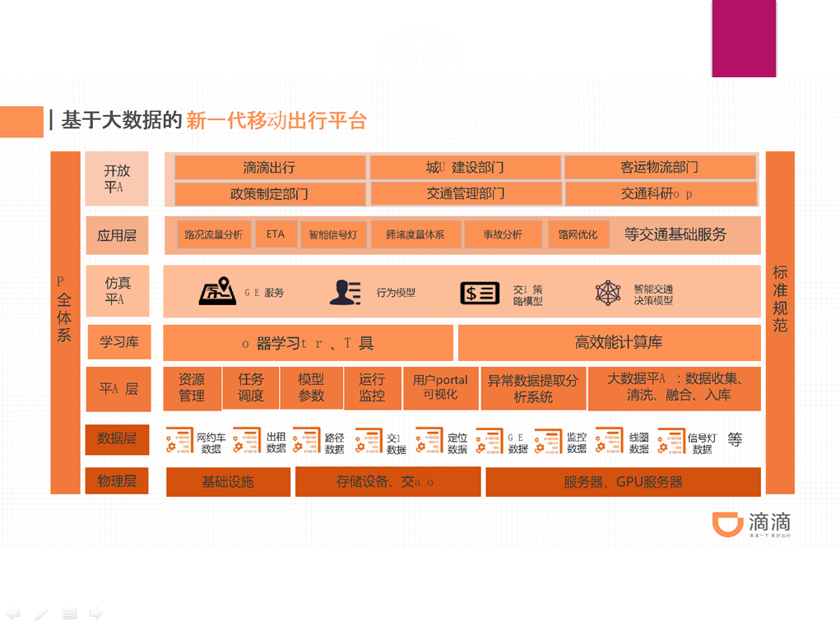
Task: Click the data icon beside 线圈数据
Action: (610, 441)
